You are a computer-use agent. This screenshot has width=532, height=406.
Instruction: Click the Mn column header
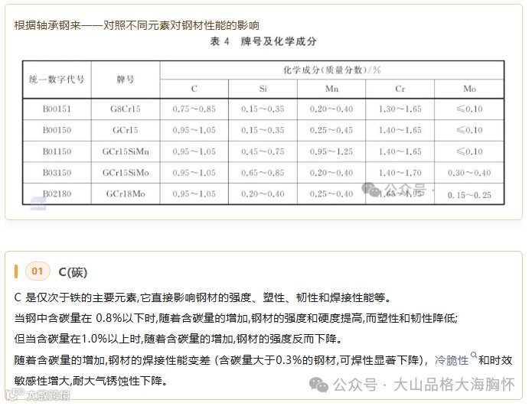tap(331, 89)
